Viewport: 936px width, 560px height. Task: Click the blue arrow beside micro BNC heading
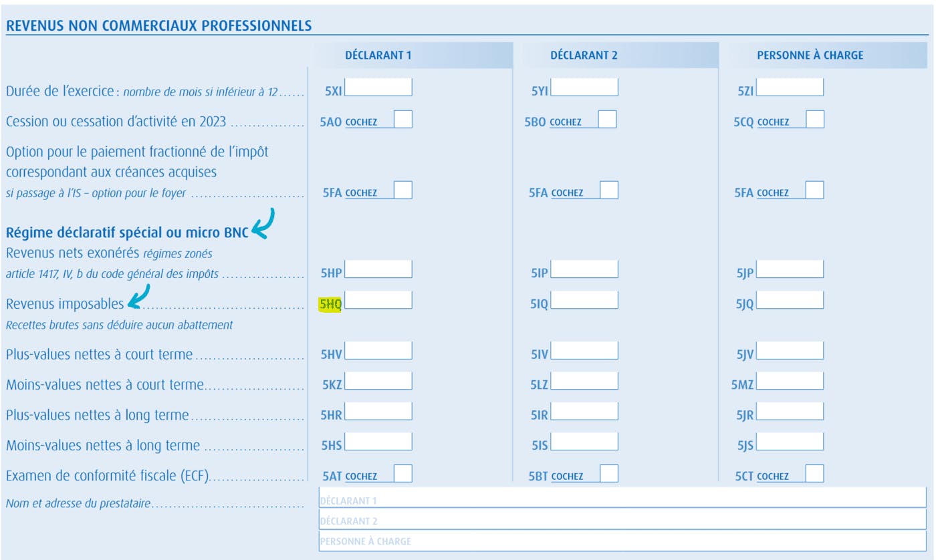click(x=263, y=225)
